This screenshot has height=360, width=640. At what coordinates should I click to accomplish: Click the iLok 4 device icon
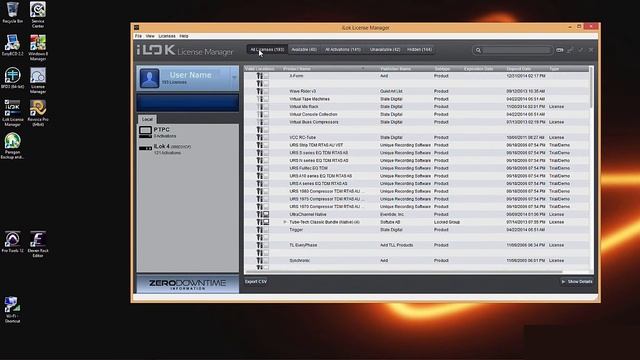click(145, 148)
